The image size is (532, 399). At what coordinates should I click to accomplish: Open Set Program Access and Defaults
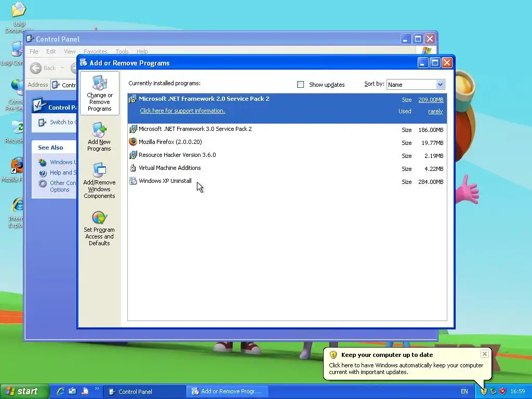(x=99, y=228)
